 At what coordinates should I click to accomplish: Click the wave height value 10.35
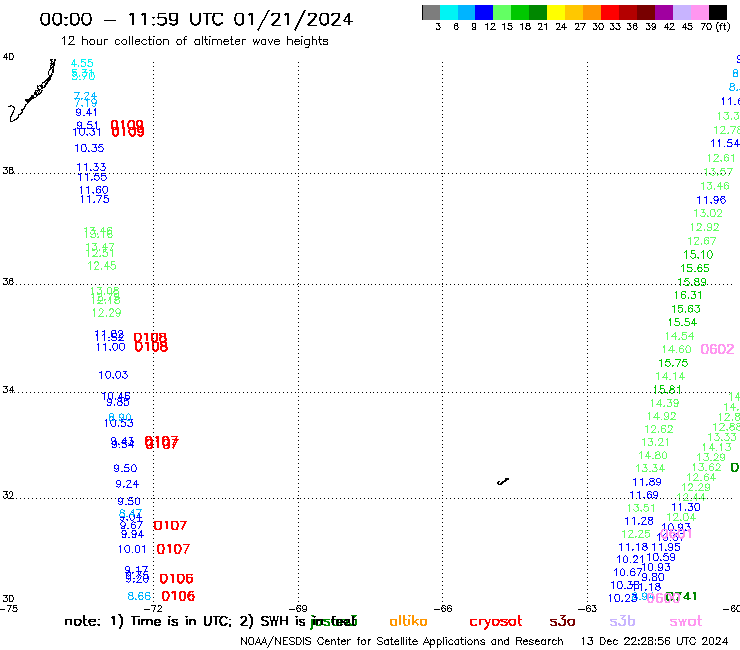coord(89,148)
